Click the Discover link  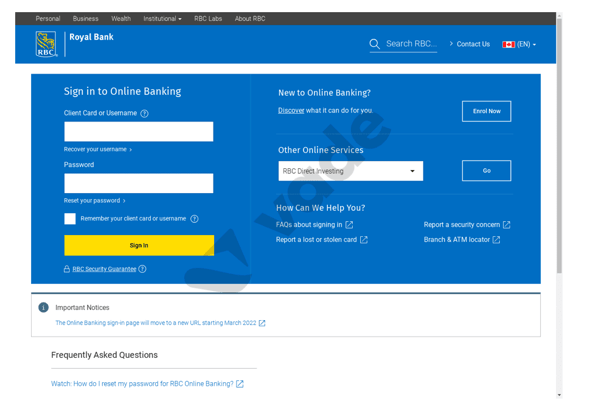point(291,110)
